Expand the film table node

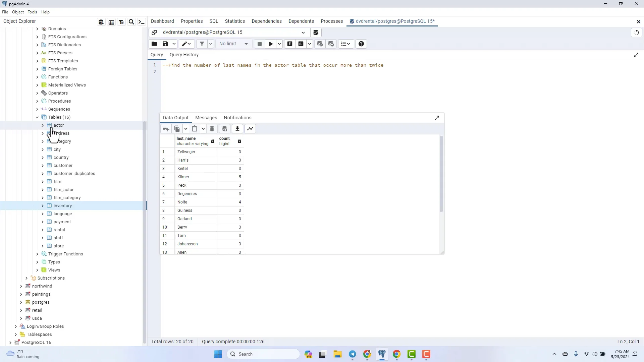(43, 182)
